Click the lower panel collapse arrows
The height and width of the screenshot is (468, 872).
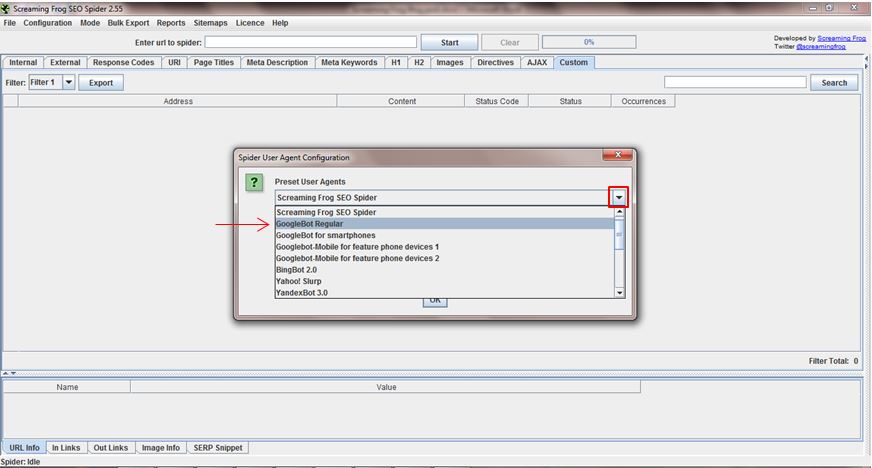pos(9,373)
